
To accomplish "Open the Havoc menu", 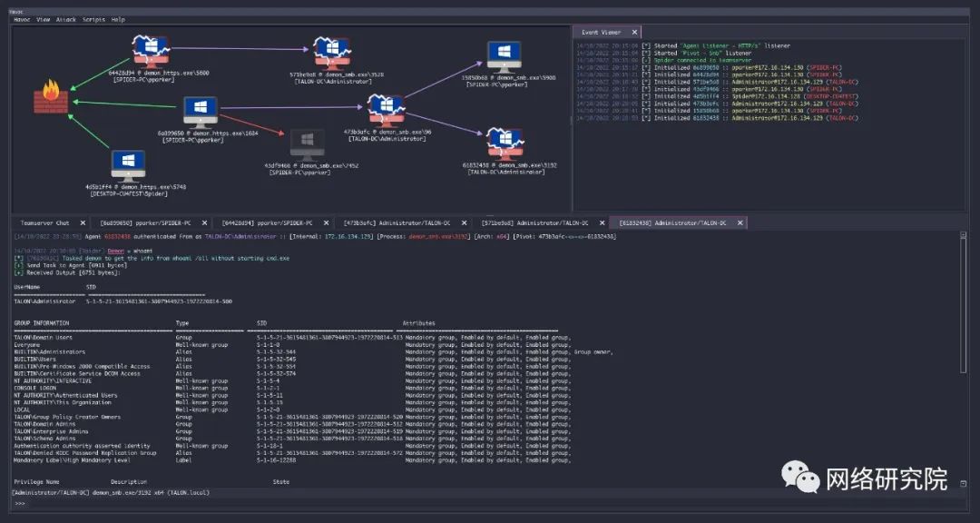I will [22, 19].
